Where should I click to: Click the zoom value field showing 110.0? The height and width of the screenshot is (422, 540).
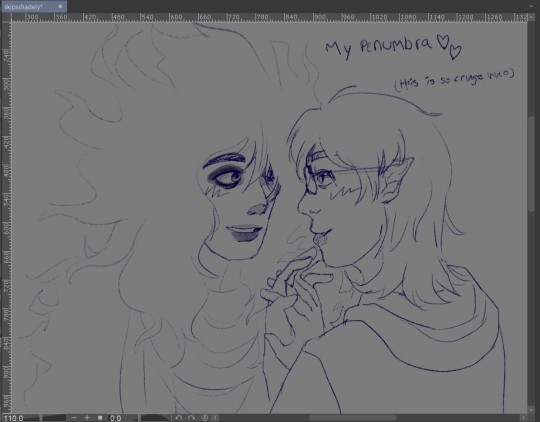(13, 418)
